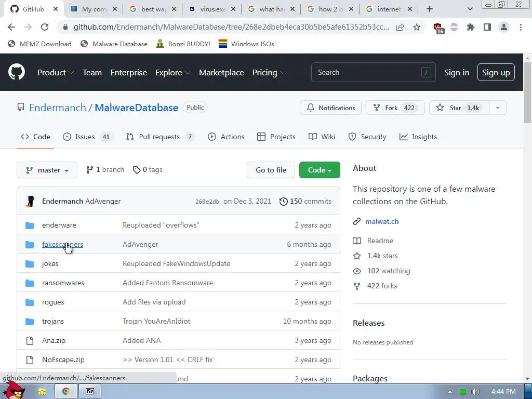
Task: Switch to the virus.exe browser tab
Action: pyautogui.click(x=212, y=9)
